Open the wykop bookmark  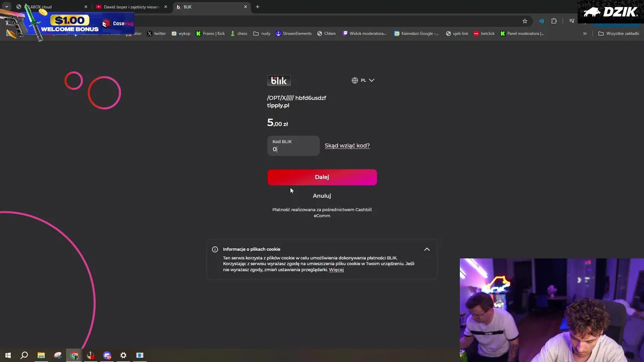click(181, 34)
